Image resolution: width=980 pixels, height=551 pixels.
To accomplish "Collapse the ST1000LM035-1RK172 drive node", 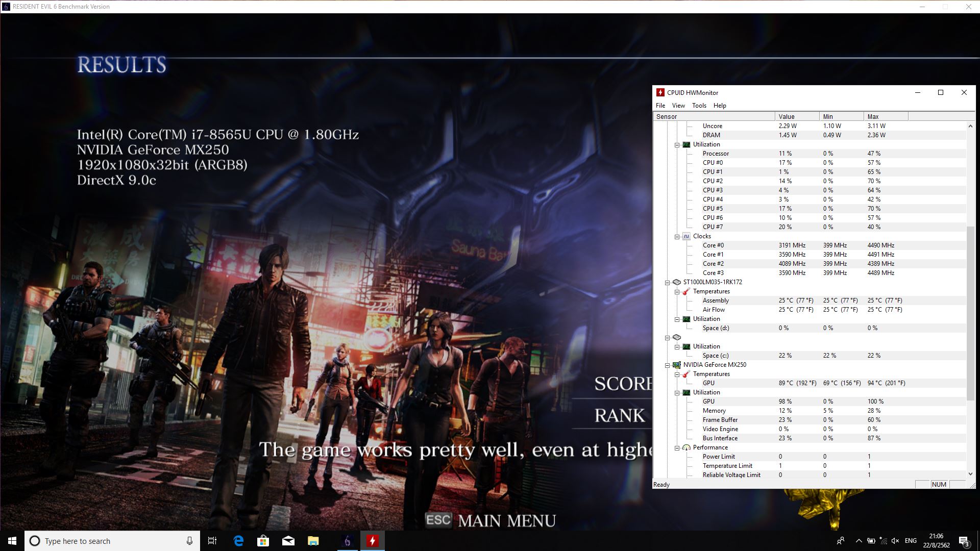I will point(667,283).
